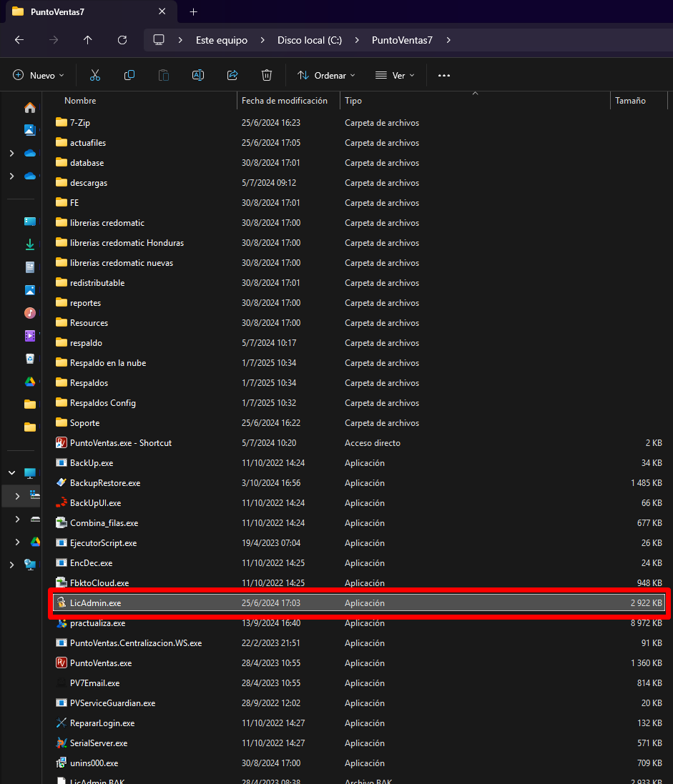This screenshot has width=673, height=784.
Task: Click the RepararLogin.exe tools icon
Action: click(x=61, y=723)
